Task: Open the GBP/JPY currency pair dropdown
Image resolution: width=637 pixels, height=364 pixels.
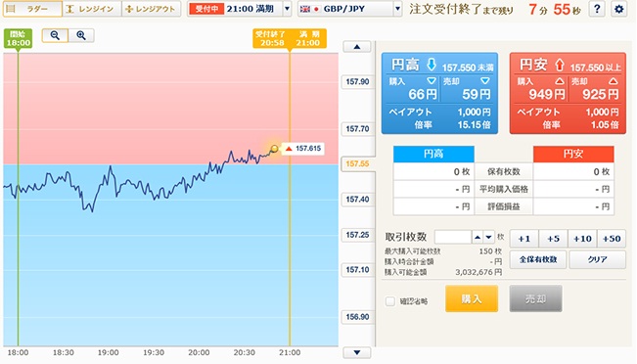Action: coord(397,9)
